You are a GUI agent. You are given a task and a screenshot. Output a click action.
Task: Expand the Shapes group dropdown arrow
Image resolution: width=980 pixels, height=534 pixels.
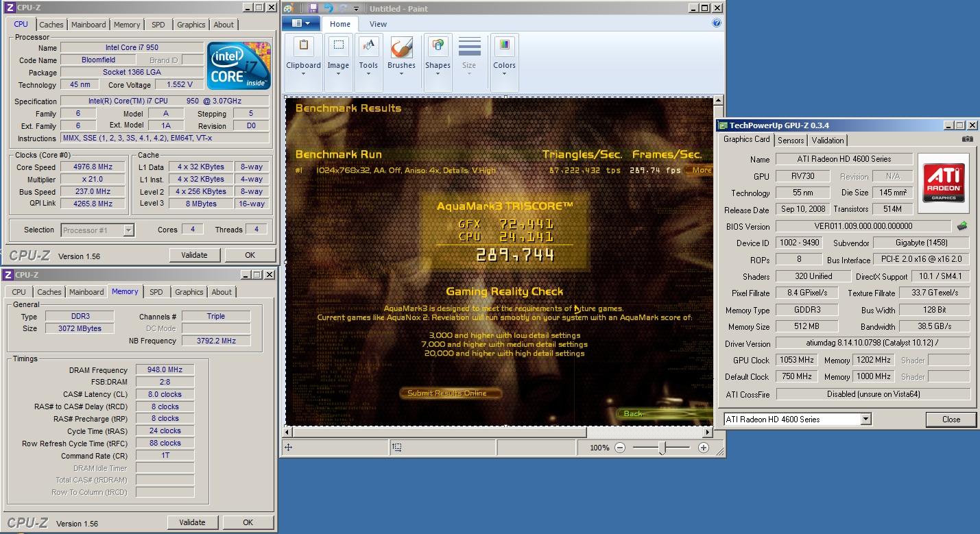(438, 74)
